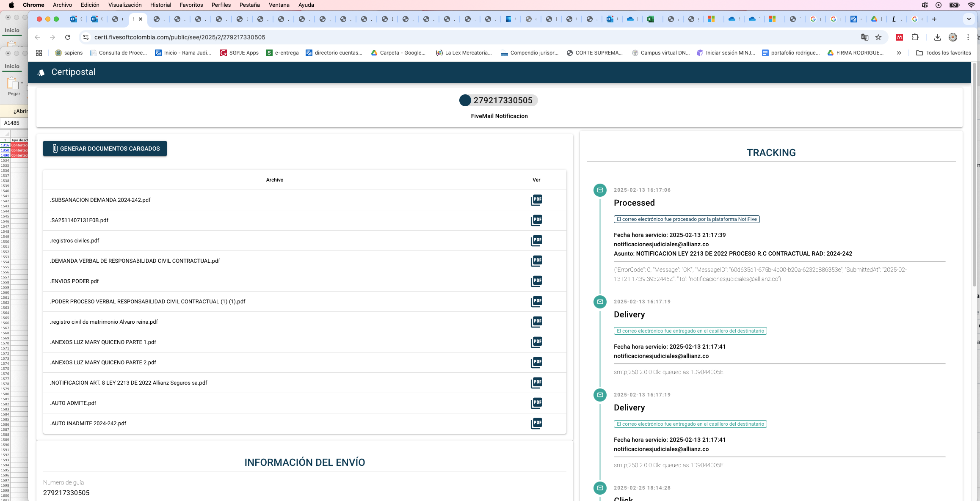Click the Wi-Fi icon in menu bar
The width and height of the screenshot is (980, 501).
tap(972, 5)
